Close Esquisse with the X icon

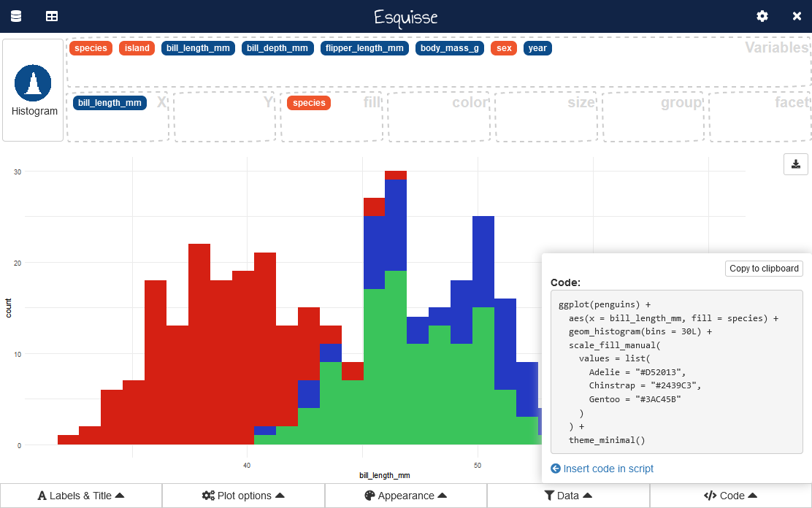pyautogui.click(x=797, y=16)
